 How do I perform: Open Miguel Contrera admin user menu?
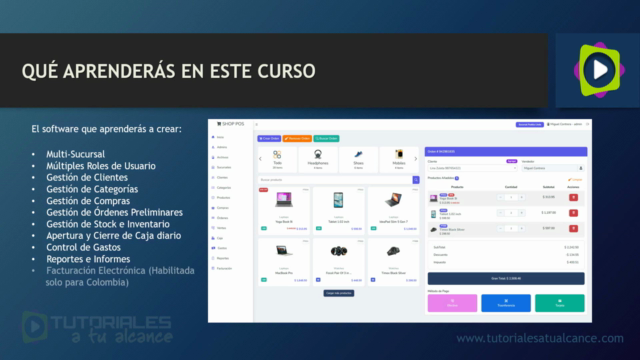pyautogui.click(x=564, y=124)
